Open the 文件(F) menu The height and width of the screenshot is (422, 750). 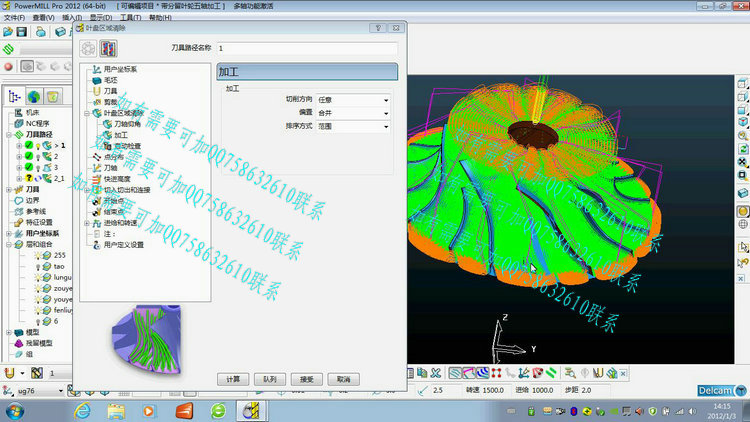[x=14, y=17]
